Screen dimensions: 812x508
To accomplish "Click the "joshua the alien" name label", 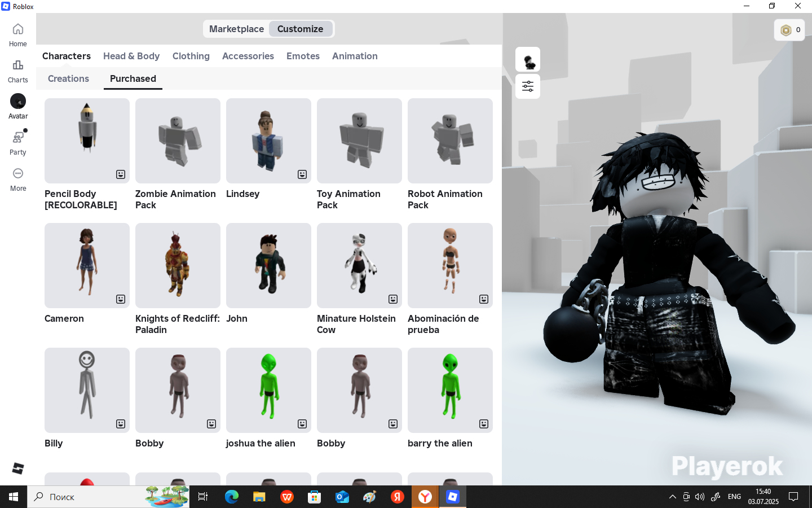I will pos(261,443).
